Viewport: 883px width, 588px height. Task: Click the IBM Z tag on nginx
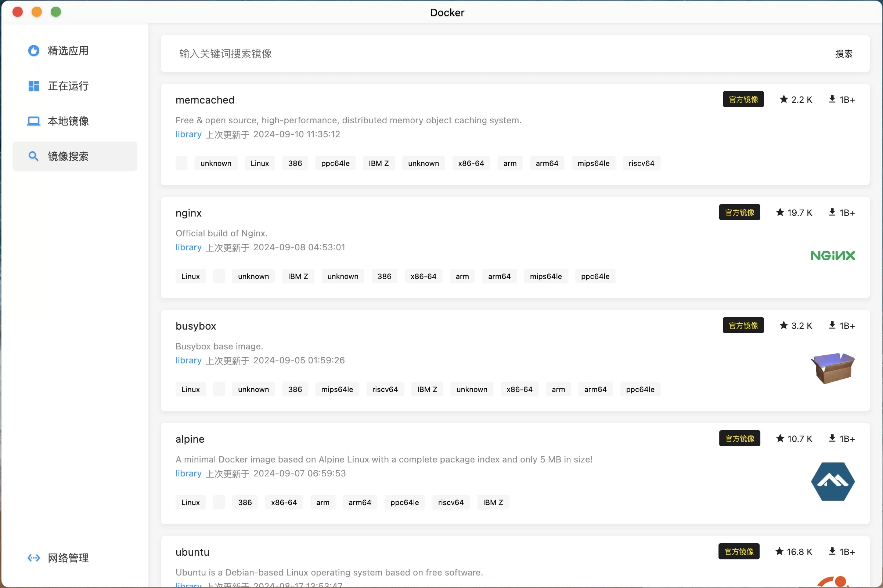(298, 276)
